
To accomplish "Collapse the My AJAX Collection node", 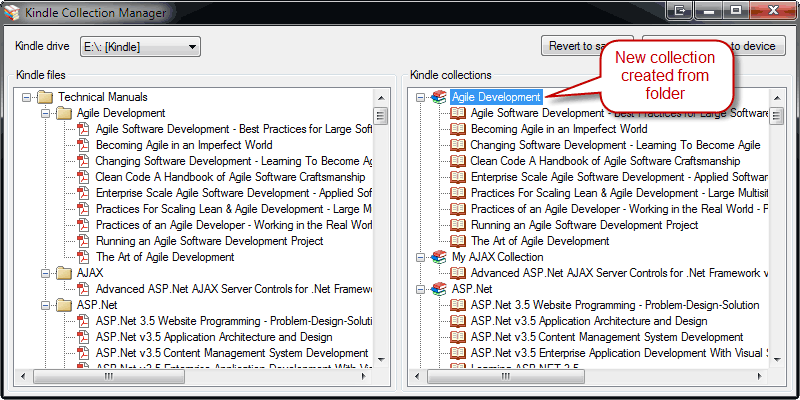I will tap(421, 257).
